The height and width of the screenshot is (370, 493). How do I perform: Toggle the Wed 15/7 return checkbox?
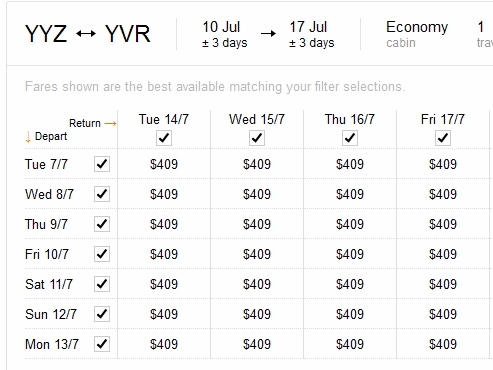click(257, 138)
